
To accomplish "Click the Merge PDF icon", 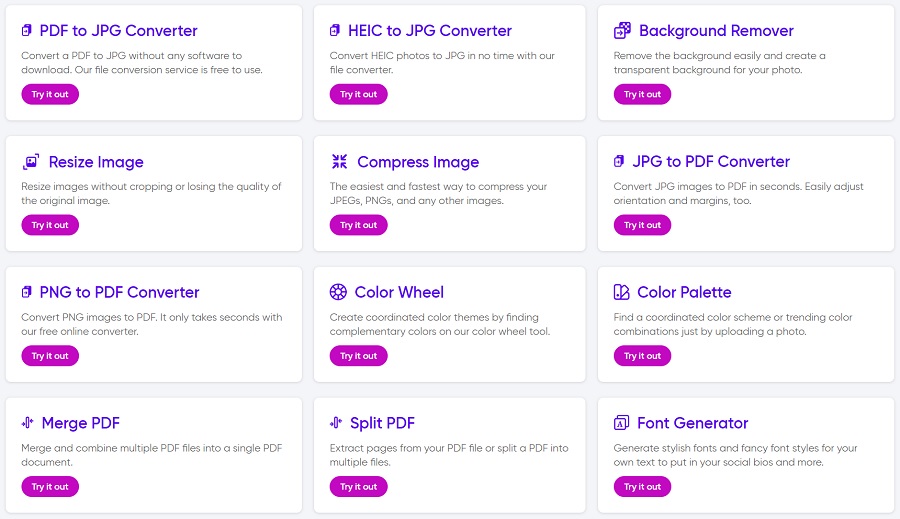I will (x=27, y=423).
